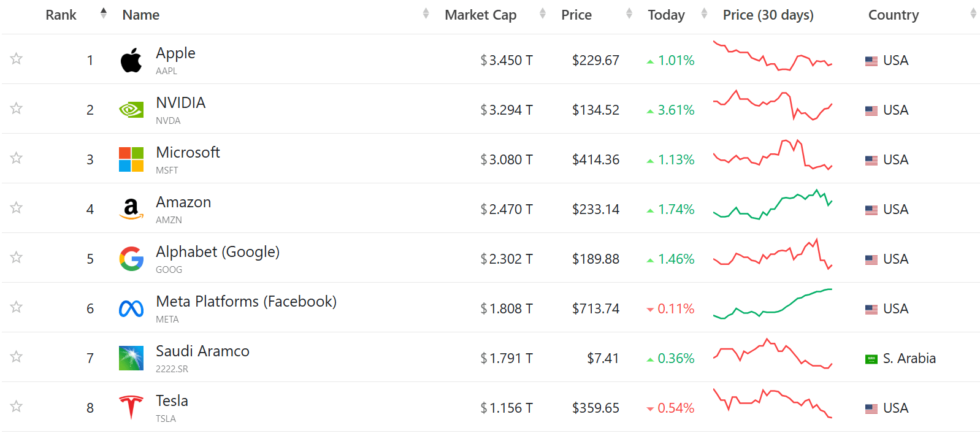Viewport: 980px width, 436px height.
Task: Click the Amazon logo icon
Action: [130, 208]
